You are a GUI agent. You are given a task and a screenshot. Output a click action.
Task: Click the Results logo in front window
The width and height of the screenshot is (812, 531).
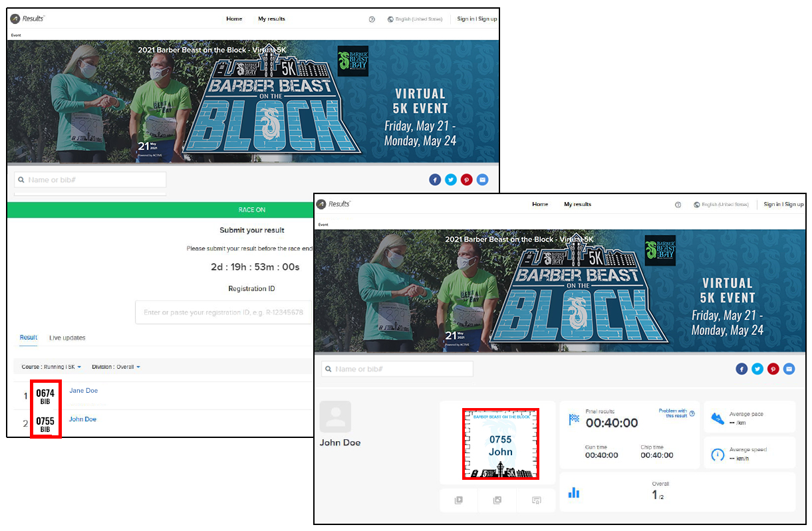[x=334, y=204]
